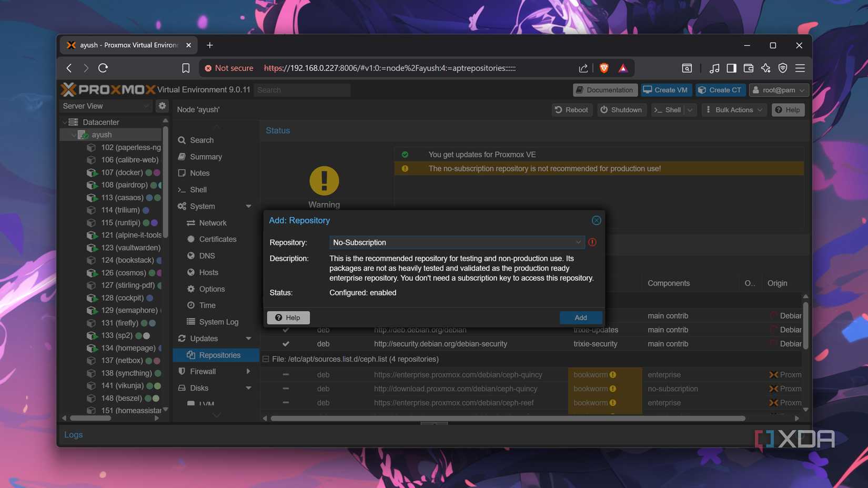Click the browser reload icon

(103, 68)
